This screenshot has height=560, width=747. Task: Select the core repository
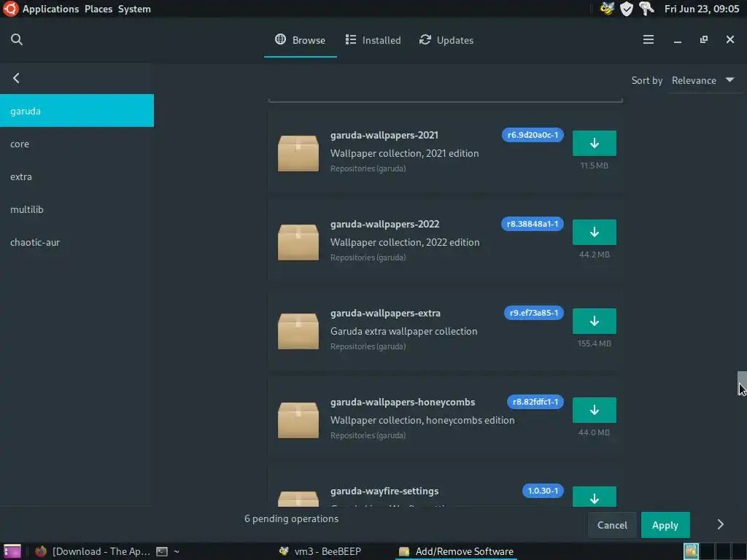point(77,144)
